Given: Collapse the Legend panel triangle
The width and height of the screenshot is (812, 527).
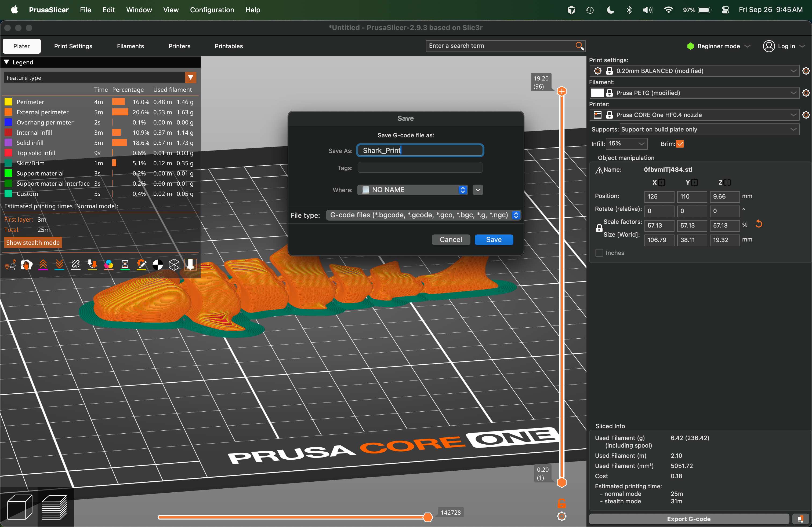Looking at the screenshot, I should (x=6, y=62).
